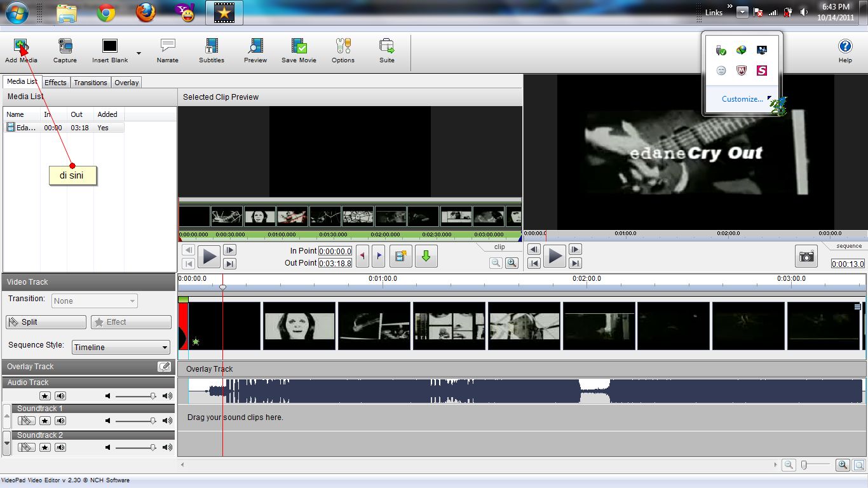Open the NCH Suite
The width and height of the screenshot is (868, 488).
(x=387, y=51)
